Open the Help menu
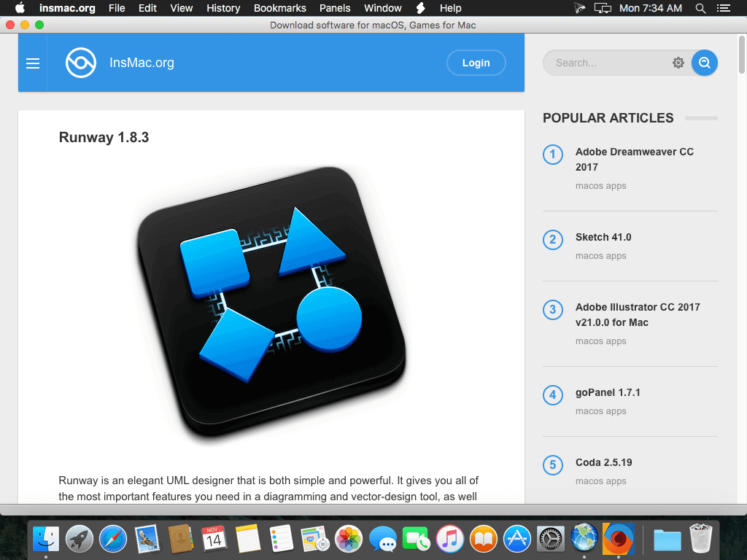The width and height of the screenshot is (747, 560). coord(450,8)
